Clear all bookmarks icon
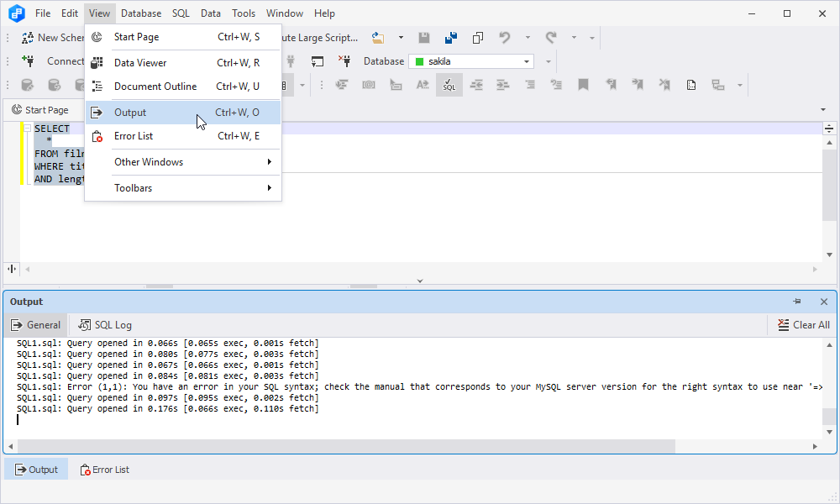Viewport: 840px width, 504px height. click(664, 85)
